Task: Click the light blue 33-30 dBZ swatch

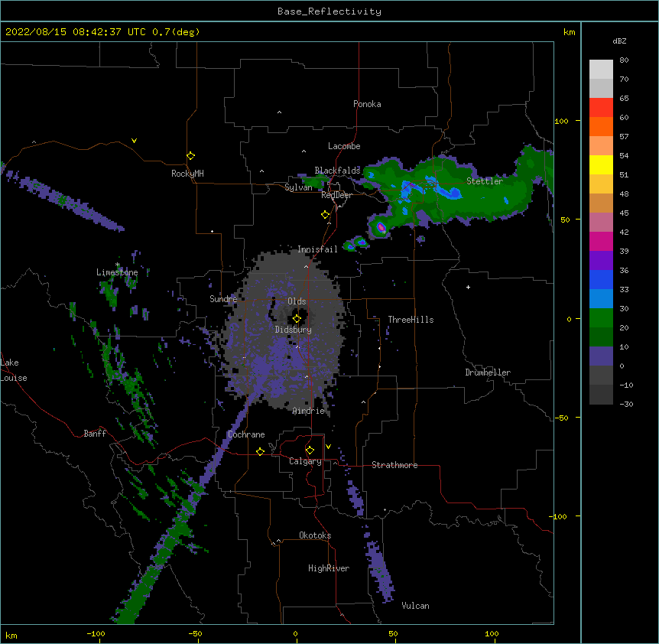Action: 601,299
